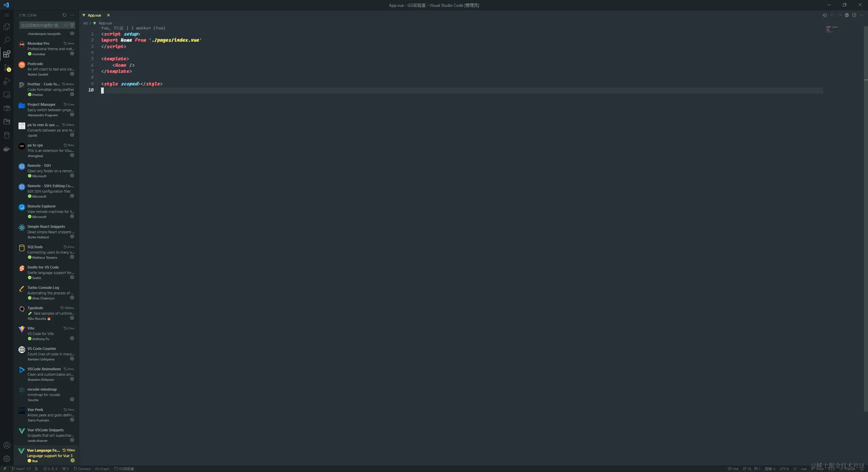
Task: Open manage gear for Prettier extension
Action: [72, 94]
